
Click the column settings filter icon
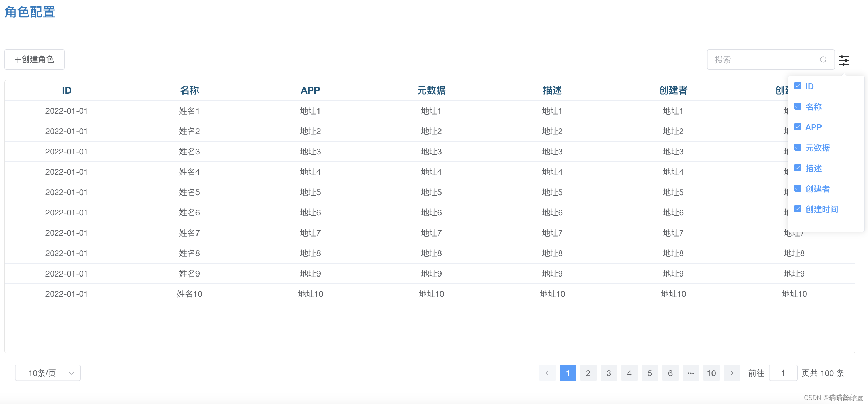pos(844,60)
